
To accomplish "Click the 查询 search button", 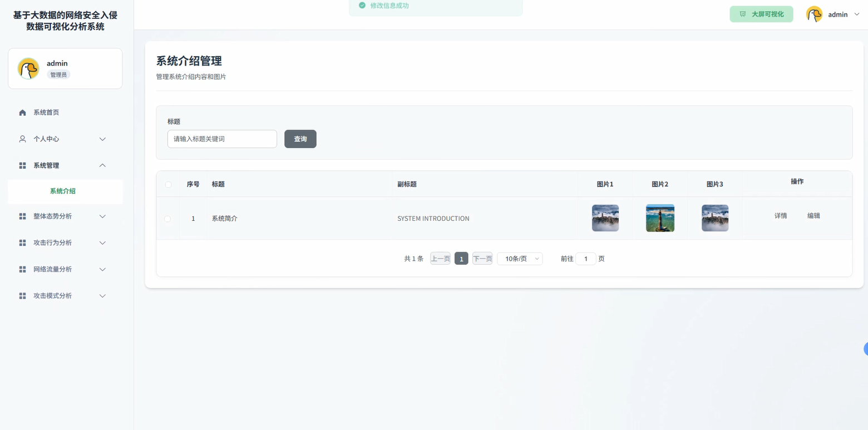I will pos(300,139).
